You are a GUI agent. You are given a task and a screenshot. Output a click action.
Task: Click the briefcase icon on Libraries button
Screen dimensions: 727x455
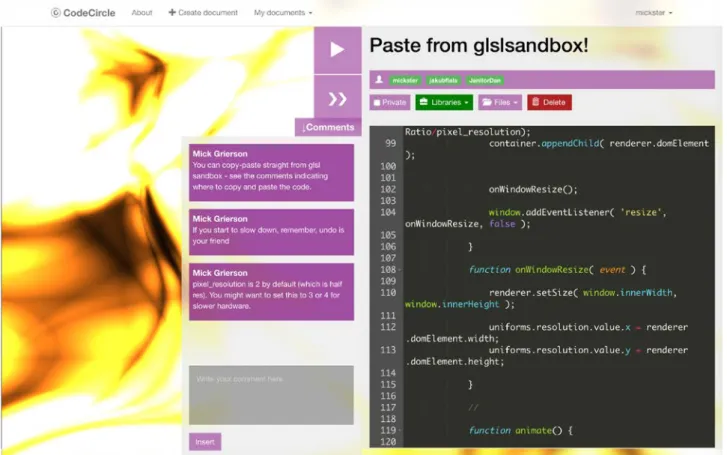click(423, 102)
